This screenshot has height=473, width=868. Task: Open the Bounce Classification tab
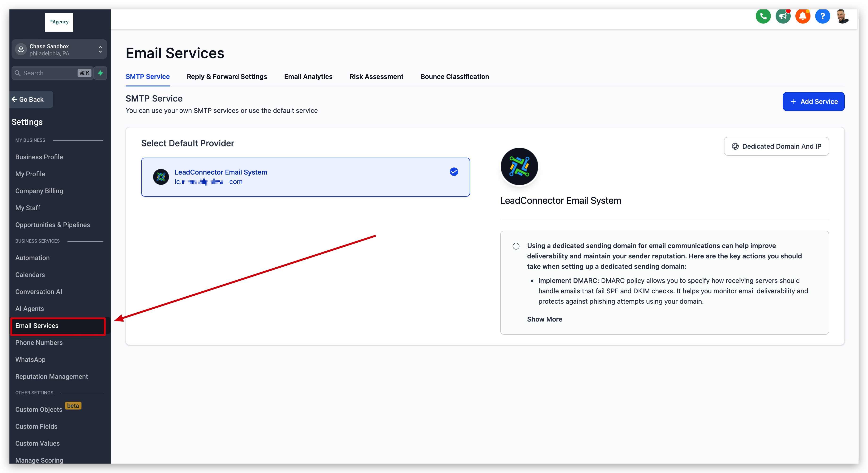454,77
